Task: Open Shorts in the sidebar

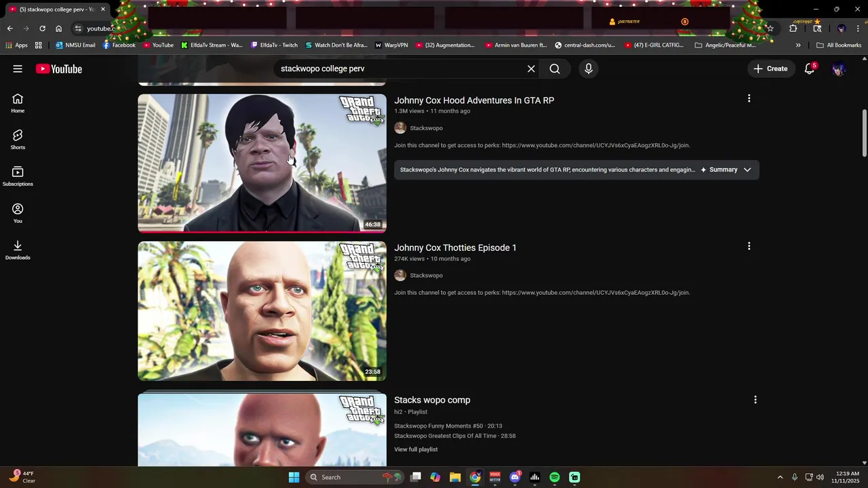Action: click(18, 140)
